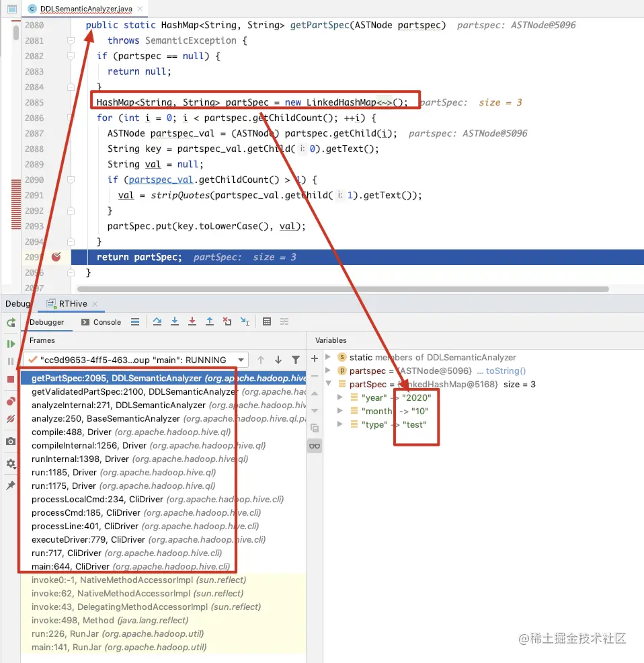Drop the current frame
The height and width of the screenshot is (663, 644).
(227, 322)
